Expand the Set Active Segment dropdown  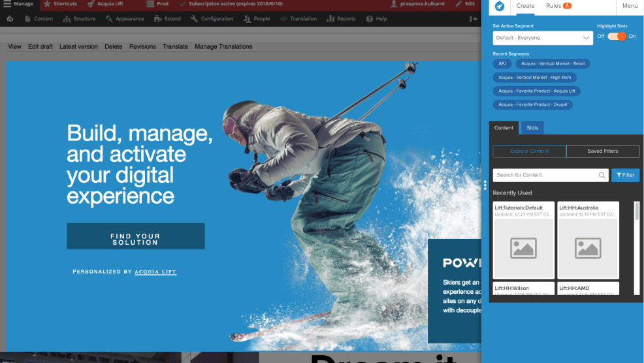tap(543, 38)
